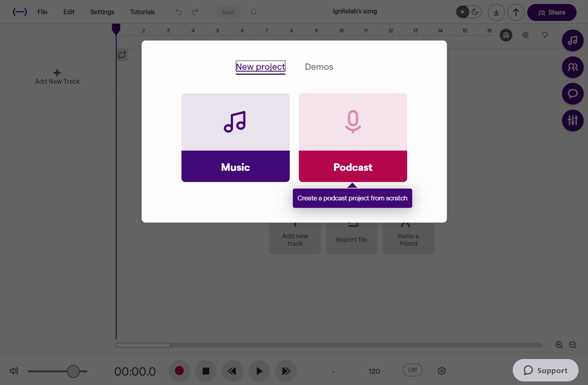Click the Import file tile
Viewport: 588px width, 385px height.
352,238
